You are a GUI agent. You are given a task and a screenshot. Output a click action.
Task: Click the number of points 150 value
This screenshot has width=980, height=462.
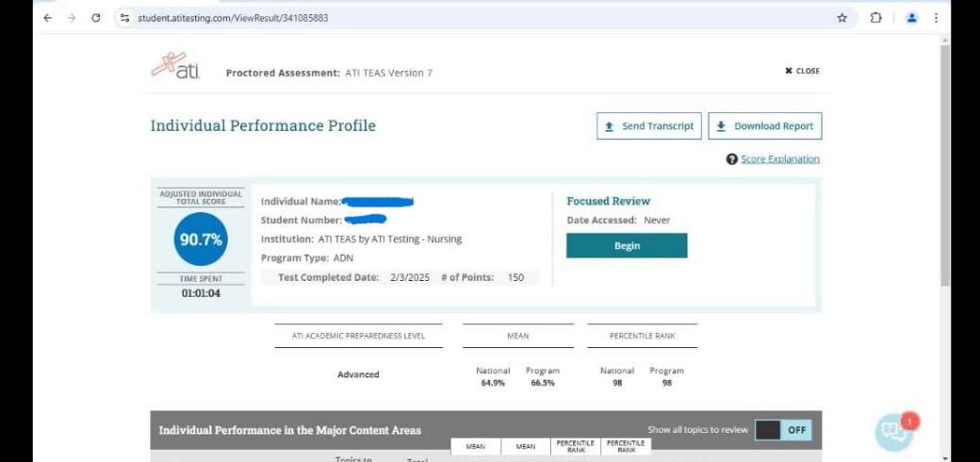click(x=515, y=277)
